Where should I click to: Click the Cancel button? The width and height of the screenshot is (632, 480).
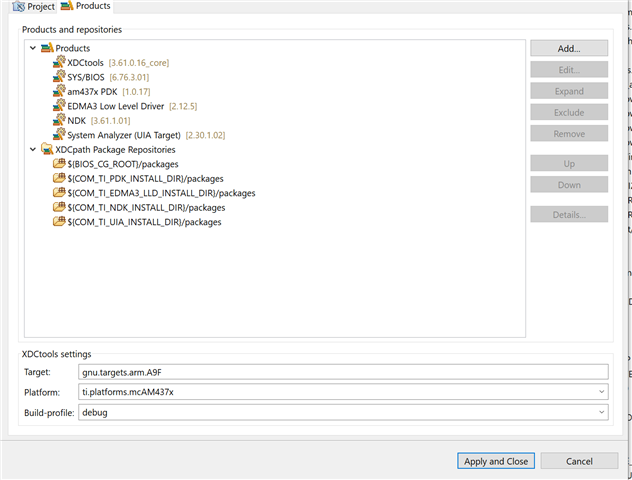coord(579,461)
